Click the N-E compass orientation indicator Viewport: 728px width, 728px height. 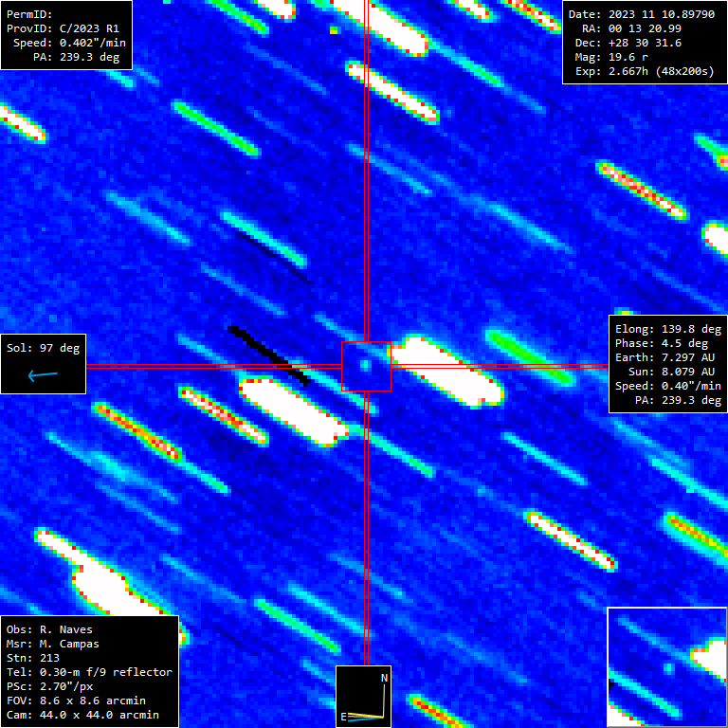[364, 697]
